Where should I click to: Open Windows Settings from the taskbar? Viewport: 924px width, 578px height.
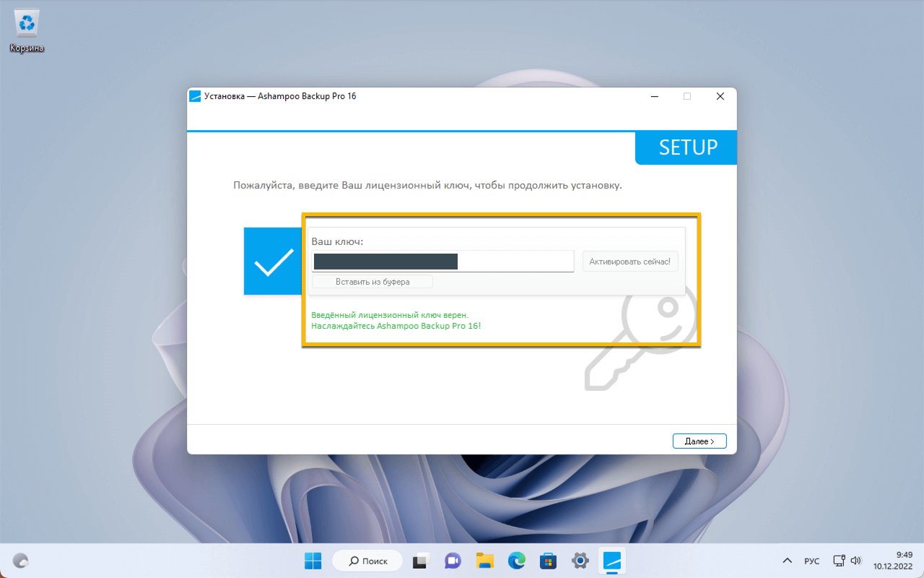(x=579, y=560)
